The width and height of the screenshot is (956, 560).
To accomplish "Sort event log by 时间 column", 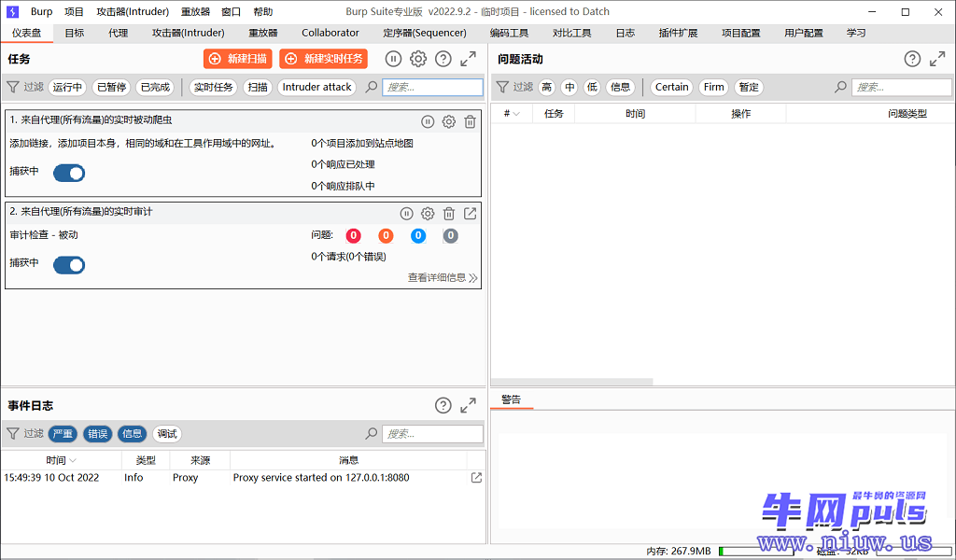I will pos(61,460).
